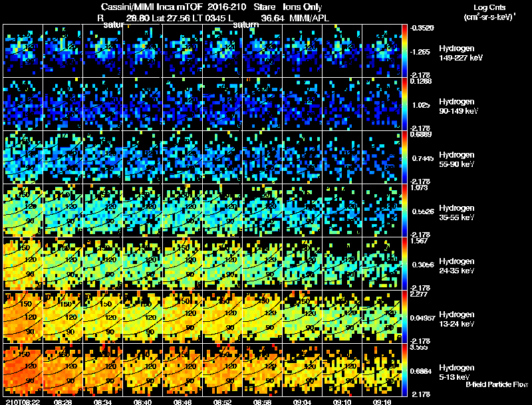
Task: Click the '-0.3520' colorbar maximum value
Action: coord(422,28)
